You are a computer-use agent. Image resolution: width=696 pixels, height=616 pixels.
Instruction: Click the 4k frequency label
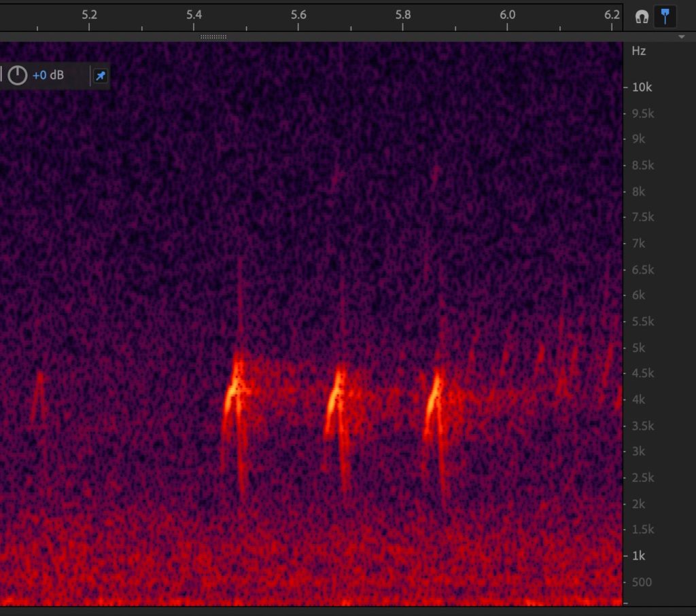[x=638, y=399]
